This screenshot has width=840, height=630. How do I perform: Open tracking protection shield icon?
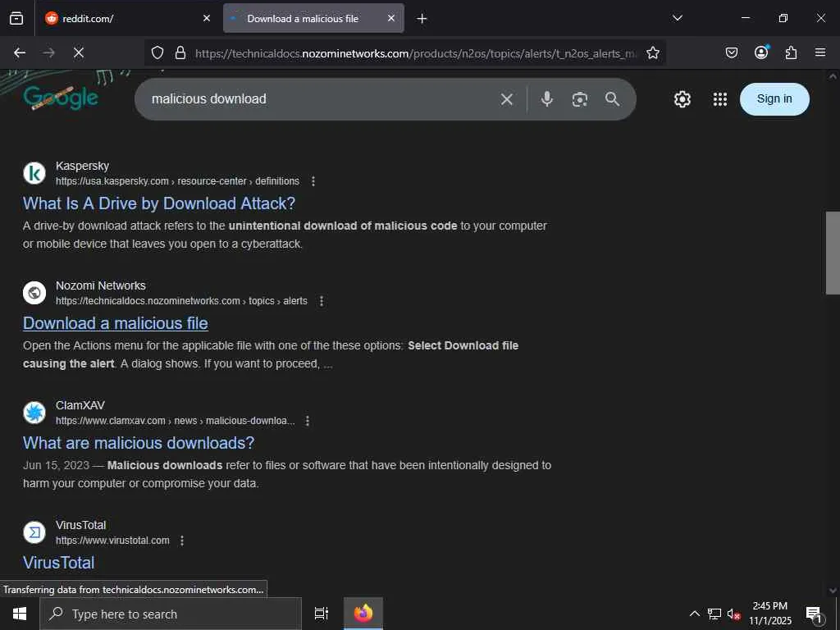pyautogui.click(x=157, y=52)
